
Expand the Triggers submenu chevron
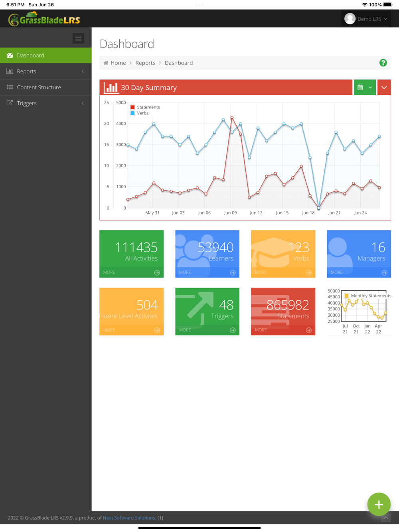(83, 103)
